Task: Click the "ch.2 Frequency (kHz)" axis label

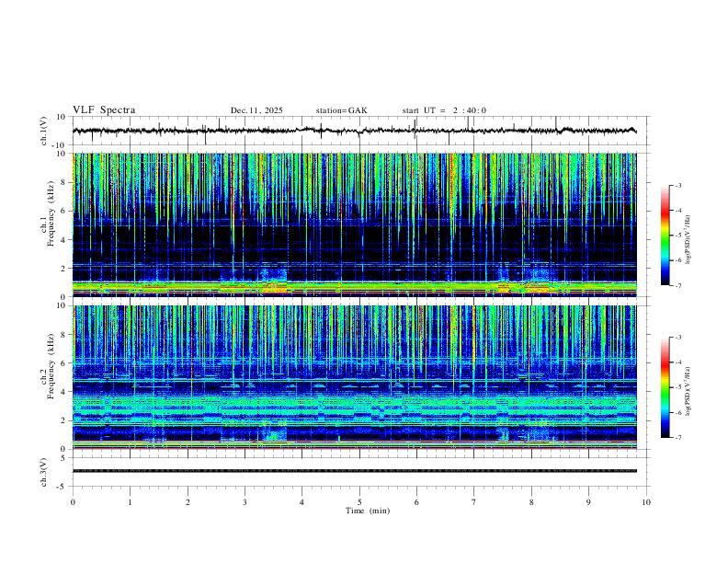Action: (47, 365)
